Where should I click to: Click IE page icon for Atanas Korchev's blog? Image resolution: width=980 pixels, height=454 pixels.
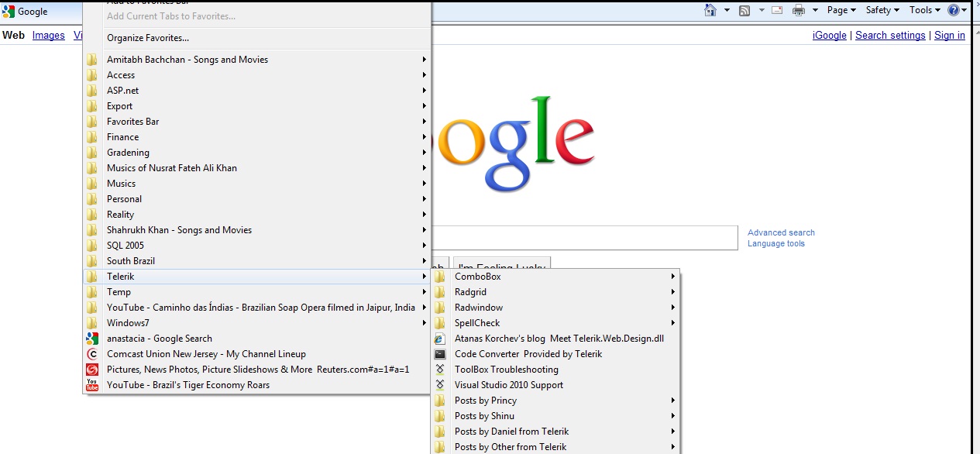[x=440, y=339]
